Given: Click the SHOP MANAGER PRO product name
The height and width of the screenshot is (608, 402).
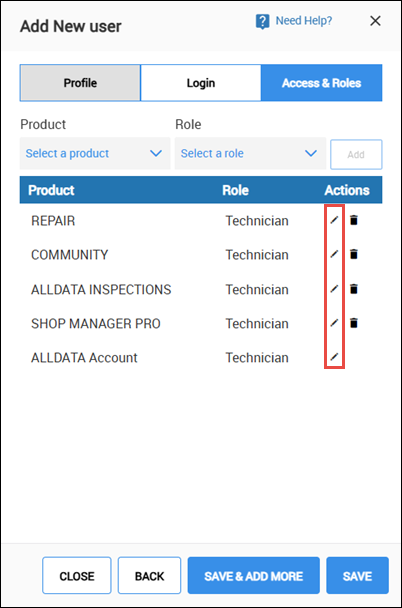Looking at the screenshot, I should tap(96, 323).
